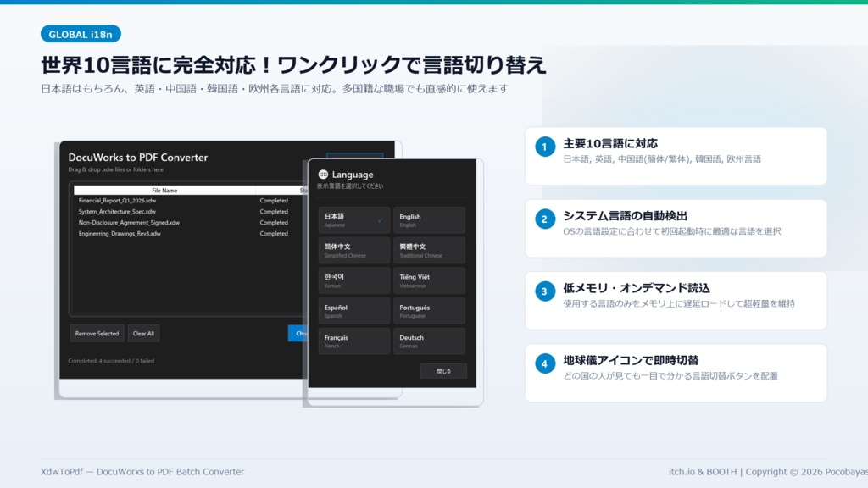Open the システム言語の自動検出 card heading

[x=625, y=216]
